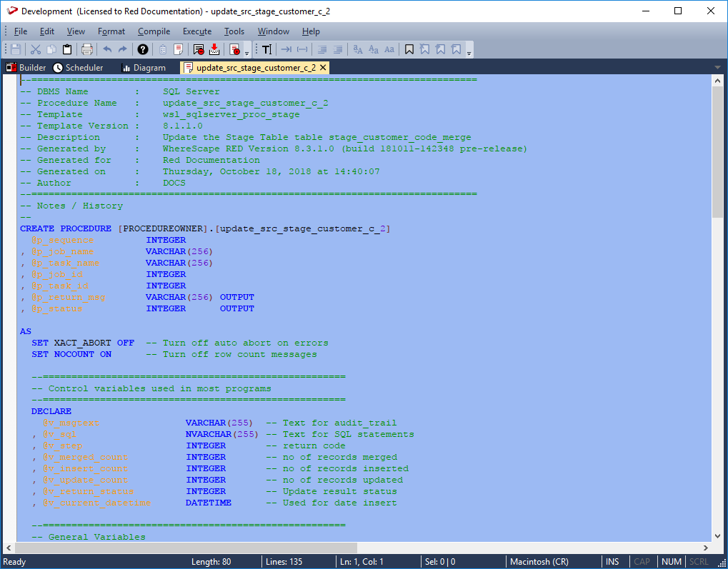Toggle the CAP status bar indicator

(x=642, y=562)
